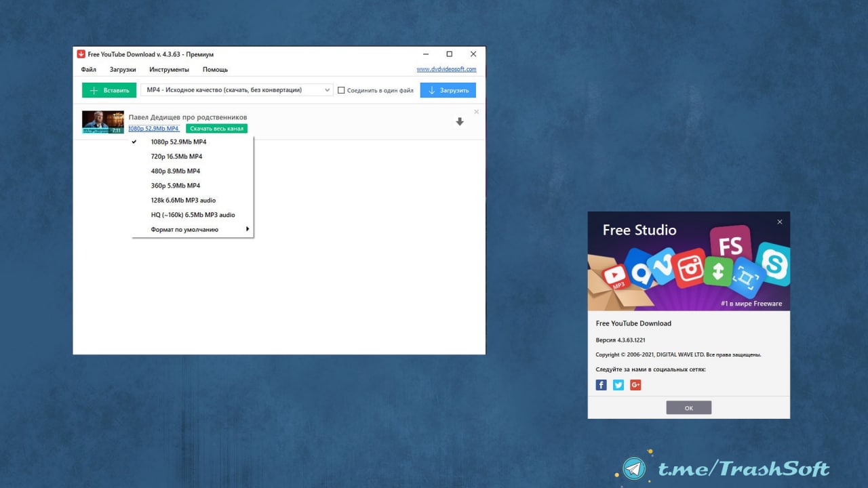This screenshot has height=488, width=868.
Task: Open the Помощь menu
Action: click(215, 70)
